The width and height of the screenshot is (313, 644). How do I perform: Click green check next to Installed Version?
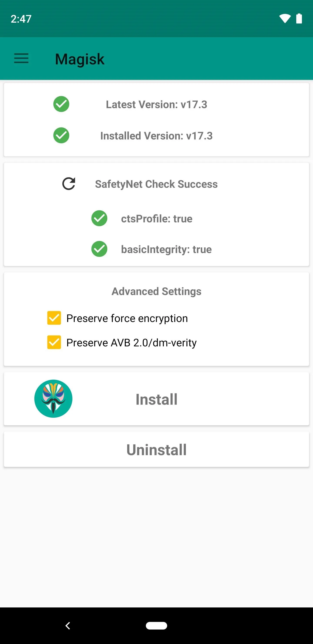point(61,136)
